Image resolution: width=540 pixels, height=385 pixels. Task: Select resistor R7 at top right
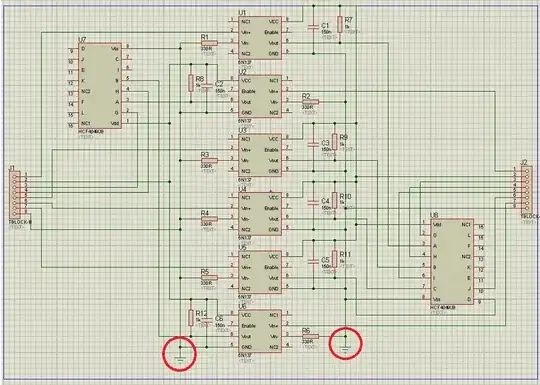(340, 24)
